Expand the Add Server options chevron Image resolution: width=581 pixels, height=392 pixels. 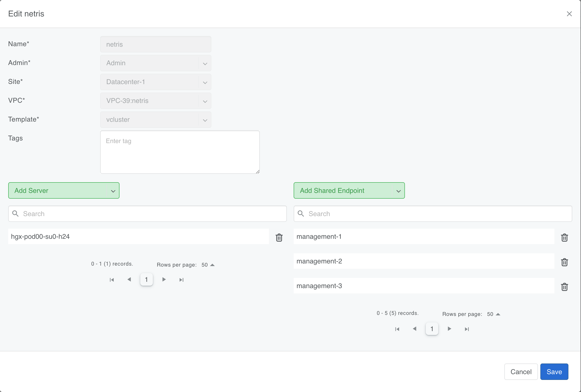[113, 190]
